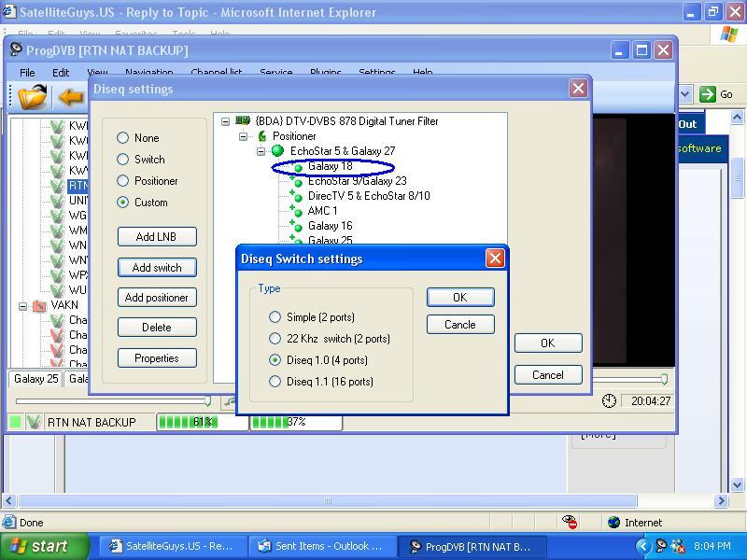The height and width of the screenshot is (560, 747).
Task: Click the green dot icon beside Galaxy 18
Action: pos(297,167)
